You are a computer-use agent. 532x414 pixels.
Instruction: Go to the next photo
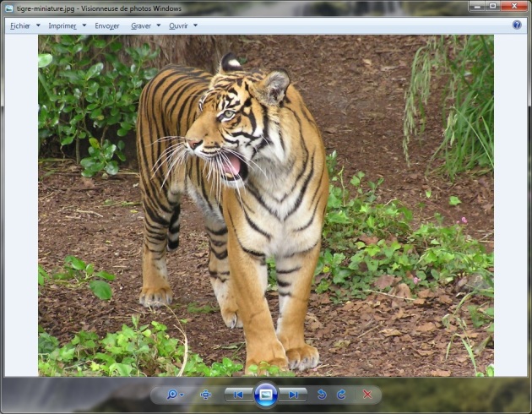[x=293, y=395]
